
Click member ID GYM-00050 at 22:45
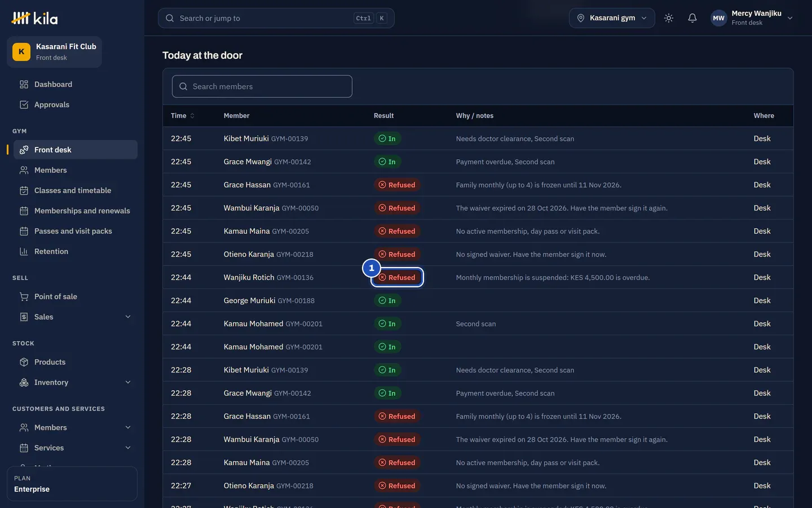300,208
